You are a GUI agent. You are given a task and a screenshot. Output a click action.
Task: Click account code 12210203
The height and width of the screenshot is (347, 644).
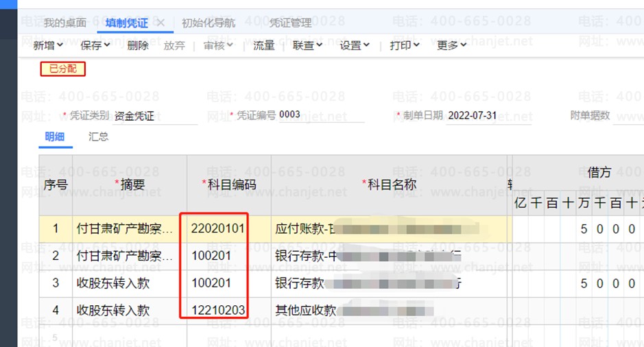coord(218,311)
